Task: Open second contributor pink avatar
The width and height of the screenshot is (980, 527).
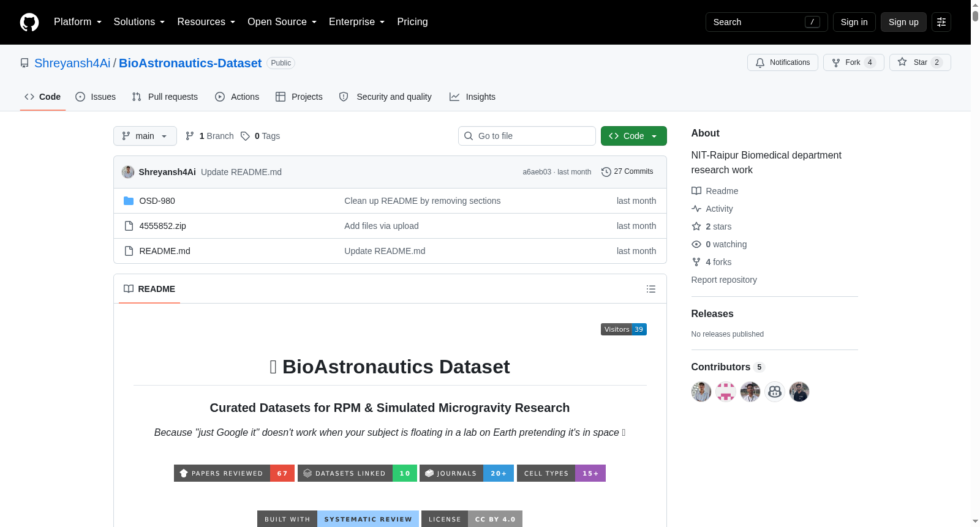Action: [726, 392]
